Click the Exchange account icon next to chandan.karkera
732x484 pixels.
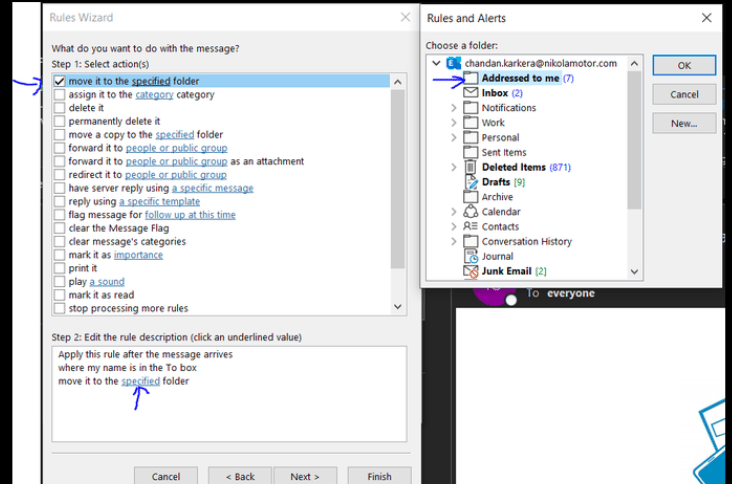point(453,63)
